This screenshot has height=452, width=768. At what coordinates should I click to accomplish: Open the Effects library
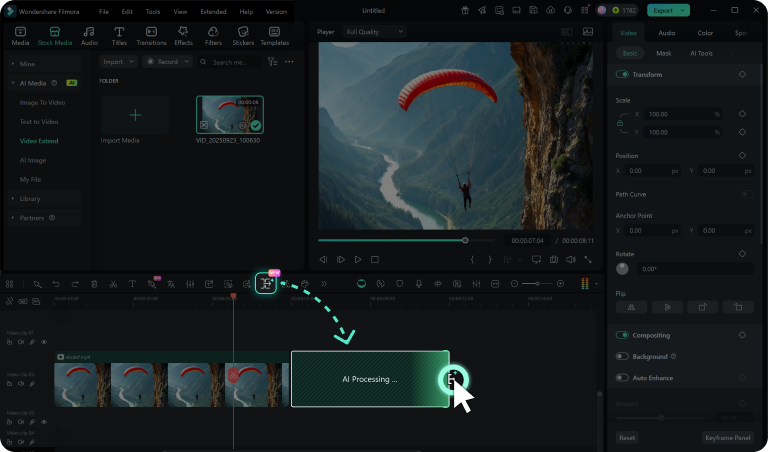pyautogui.click(x=183, y=35)
